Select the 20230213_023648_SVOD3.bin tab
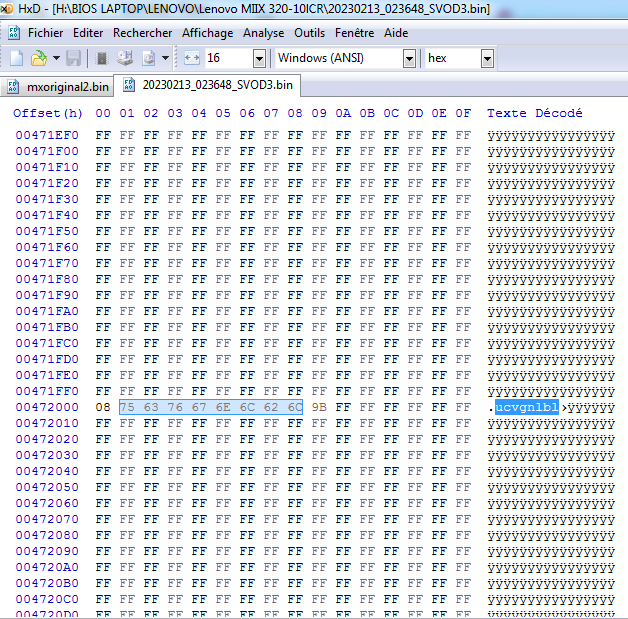 (207, 85)
